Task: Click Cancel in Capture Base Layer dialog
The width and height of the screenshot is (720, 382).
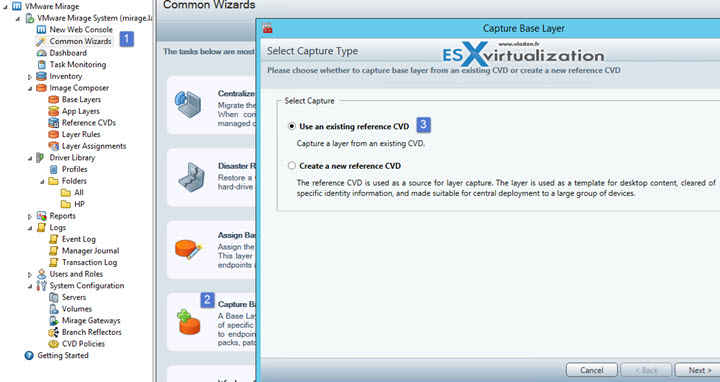Action: 591,370
